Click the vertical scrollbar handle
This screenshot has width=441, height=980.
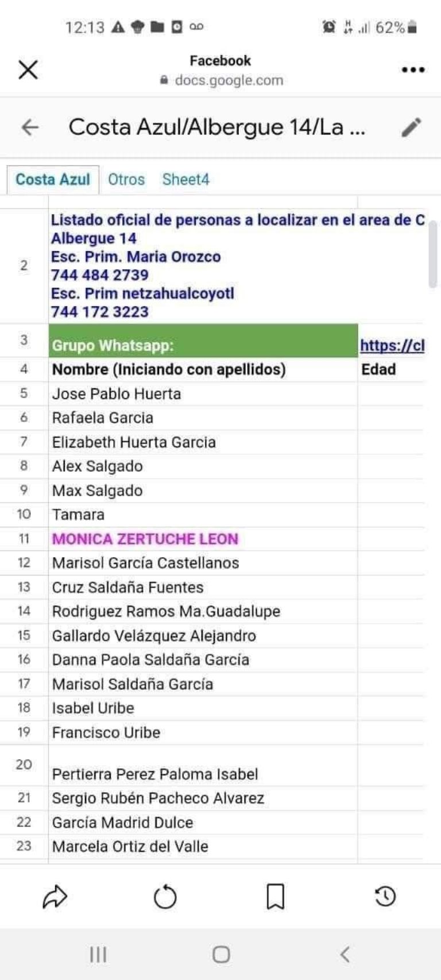tap(433, 253)
